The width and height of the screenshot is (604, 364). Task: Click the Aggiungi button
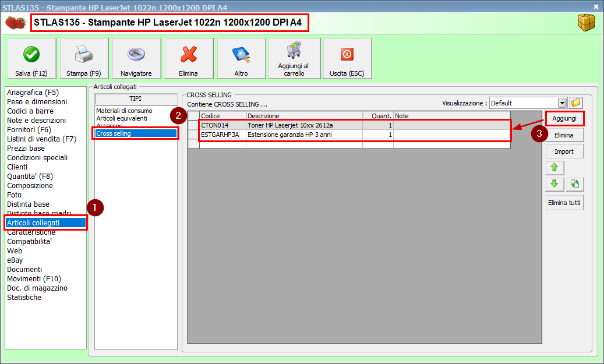pos(564,118)
